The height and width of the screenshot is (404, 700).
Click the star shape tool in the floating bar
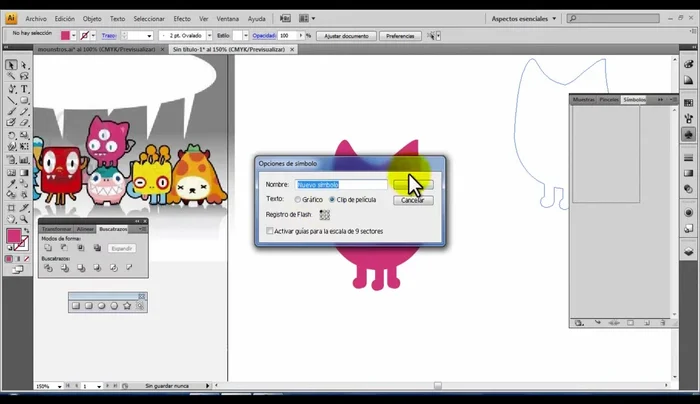[127, 306]
